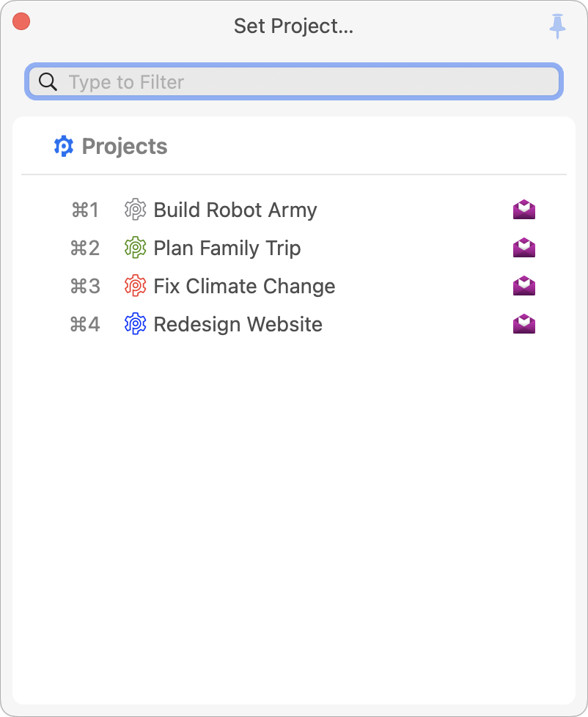Select the Build Robot Army project
Screen dimensions: 588x717
point(235,210)
